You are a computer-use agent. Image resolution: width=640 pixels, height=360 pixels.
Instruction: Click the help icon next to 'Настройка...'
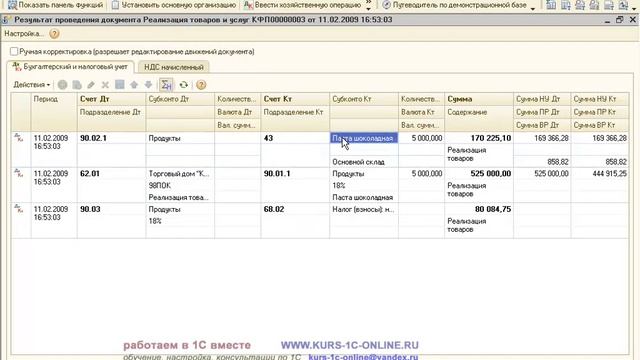tap(54, 34)
